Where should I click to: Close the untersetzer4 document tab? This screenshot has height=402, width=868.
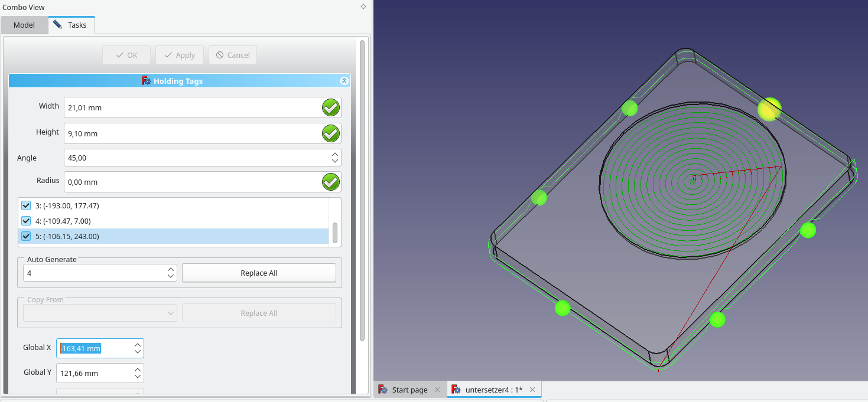532,390
